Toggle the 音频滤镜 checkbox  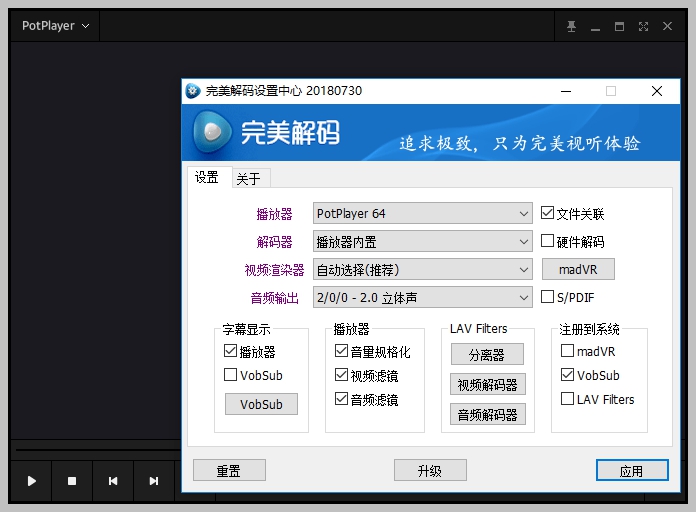click(341, 399)
